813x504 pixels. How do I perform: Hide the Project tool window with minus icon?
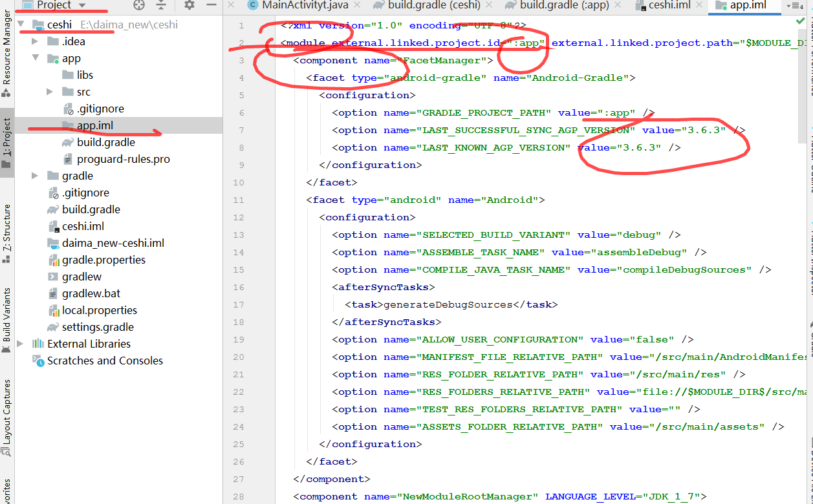coord(211,5)
